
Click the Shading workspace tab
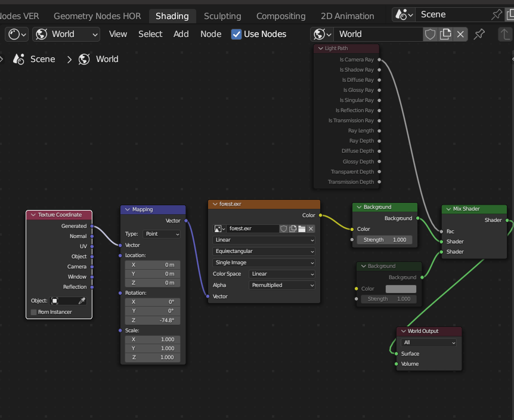point(172,16)
